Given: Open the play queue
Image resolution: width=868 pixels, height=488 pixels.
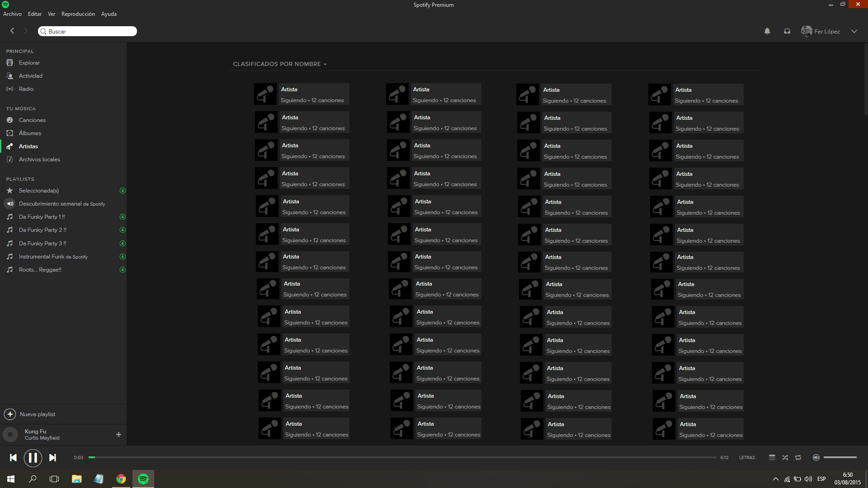Looking at the screenshot, I should [772, 458].
